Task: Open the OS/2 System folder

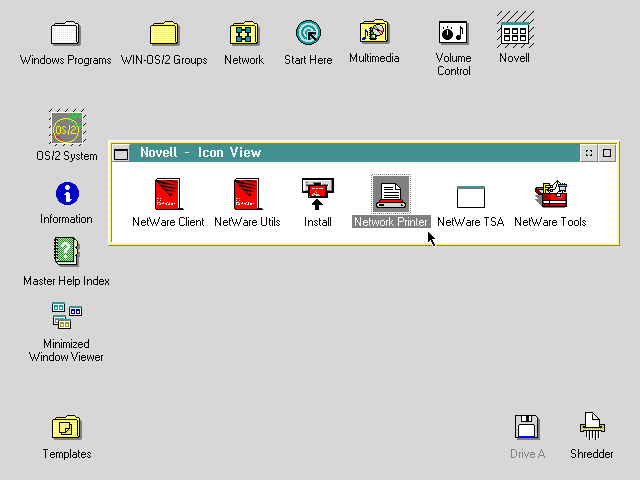Action: point(67,129)
